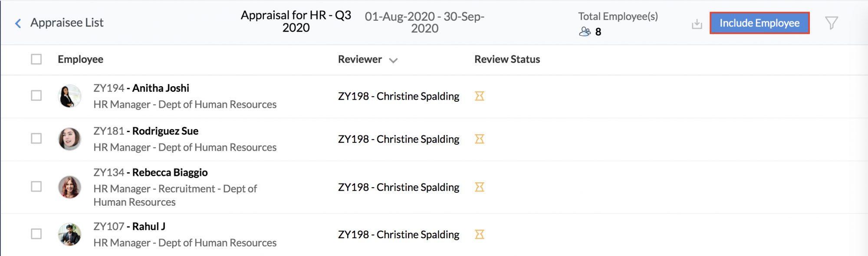Tick the select-all checkbox in header

[36, 59]
